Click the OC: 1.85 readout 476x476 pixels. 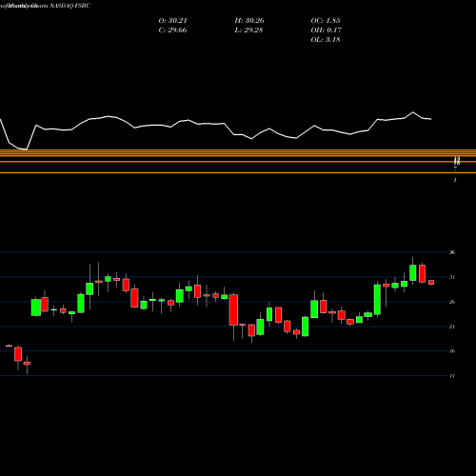[x=326, y=21]
